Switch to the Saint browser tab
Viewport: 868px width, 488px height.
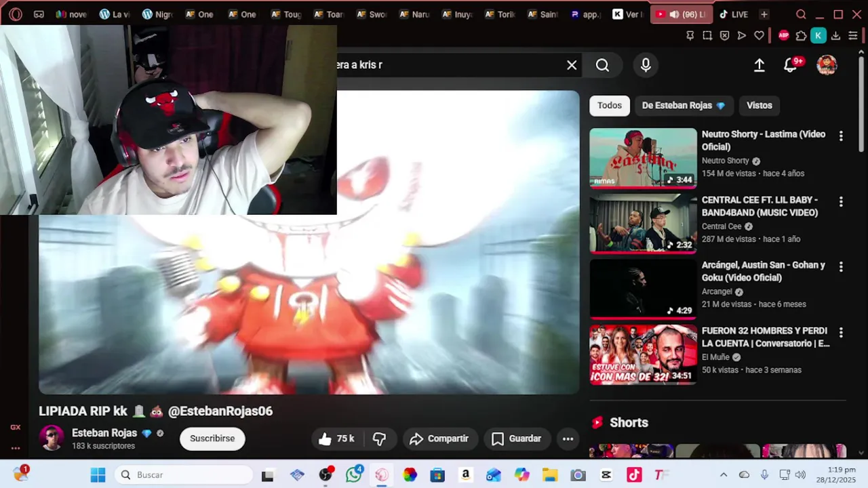542,14
